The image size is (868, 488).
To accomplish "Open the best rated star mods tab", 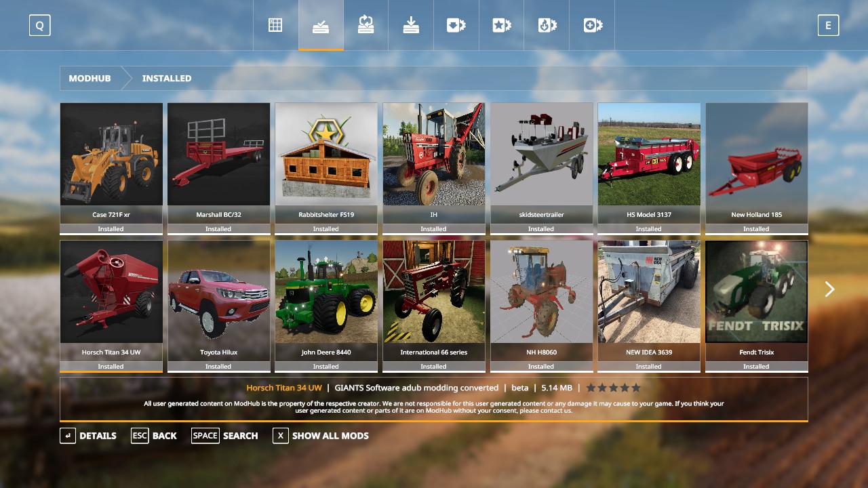I will pos(501,25).
